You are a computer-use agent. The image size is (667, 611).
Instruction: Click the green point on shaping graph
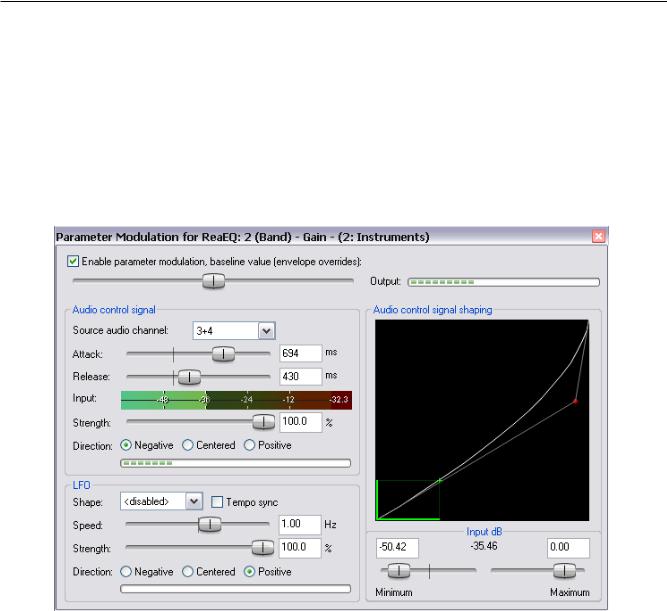pos(440,481)
